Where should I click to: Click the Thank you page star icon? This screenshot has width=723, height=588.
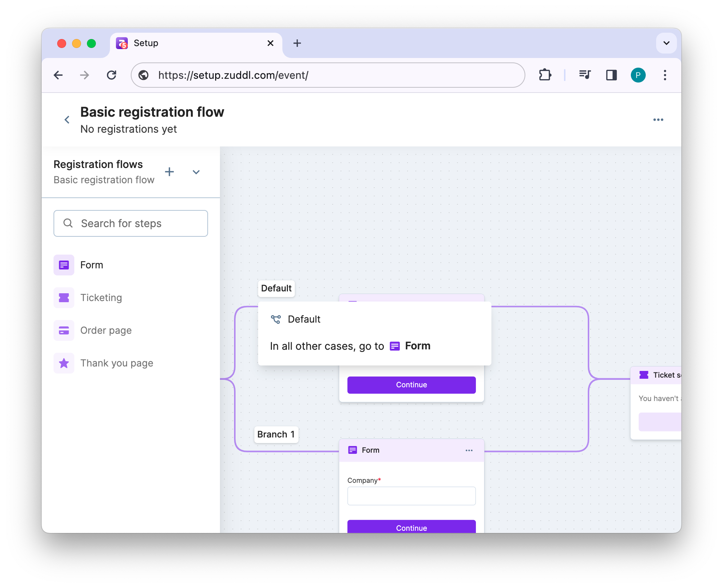64,363
